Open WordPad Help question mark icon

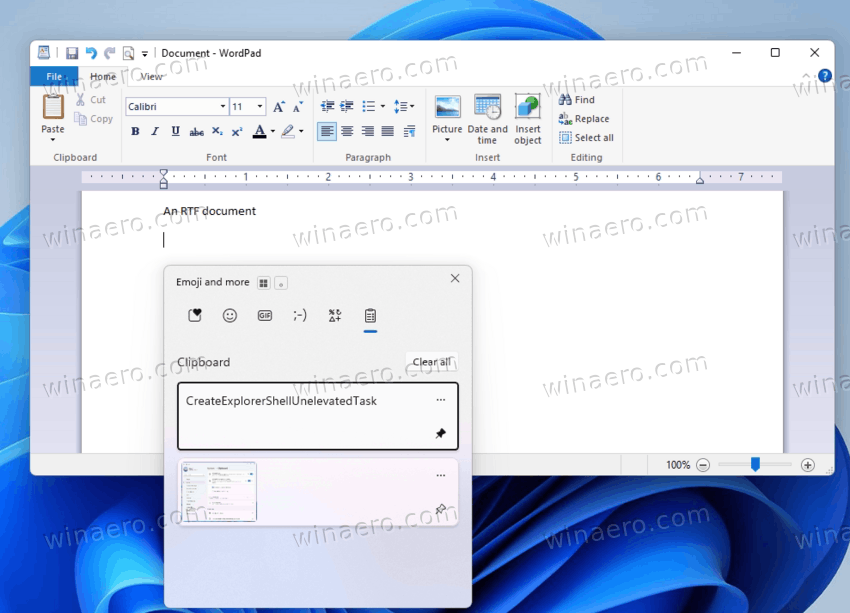coord(825,76)
